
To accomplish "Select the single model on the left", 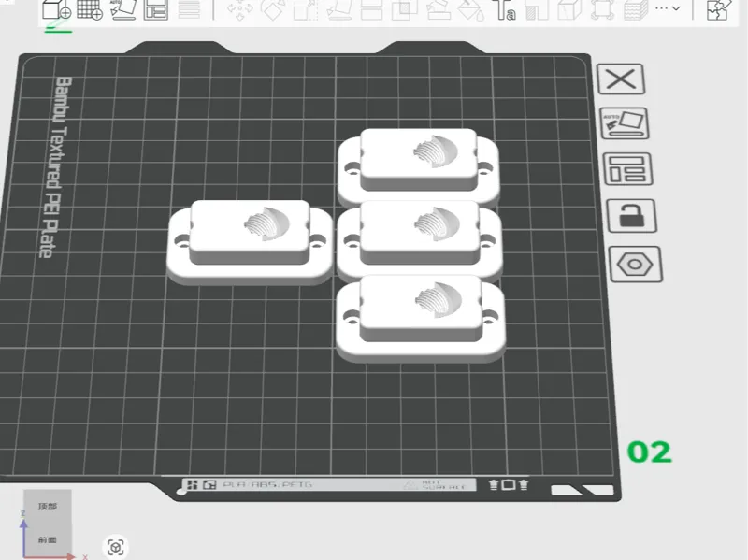I will pyautogui.click(x=250, y=242).
